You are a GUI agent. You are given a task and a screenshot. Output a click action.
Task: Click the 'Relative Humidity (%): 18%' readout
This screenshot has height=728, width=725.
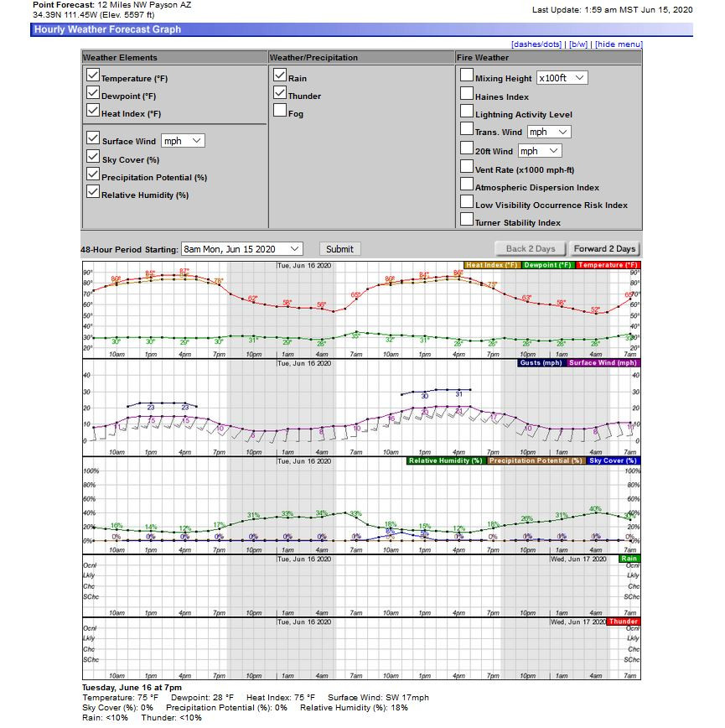[354, 708]
